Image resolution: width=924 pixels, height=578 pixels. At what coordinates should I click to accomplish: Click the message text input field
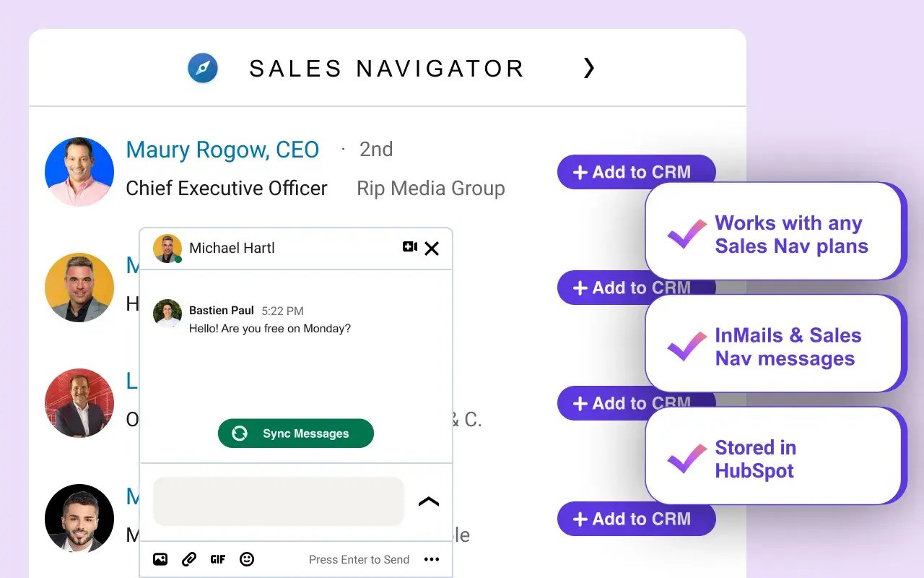pyautogui.click(x=279, y=501)
